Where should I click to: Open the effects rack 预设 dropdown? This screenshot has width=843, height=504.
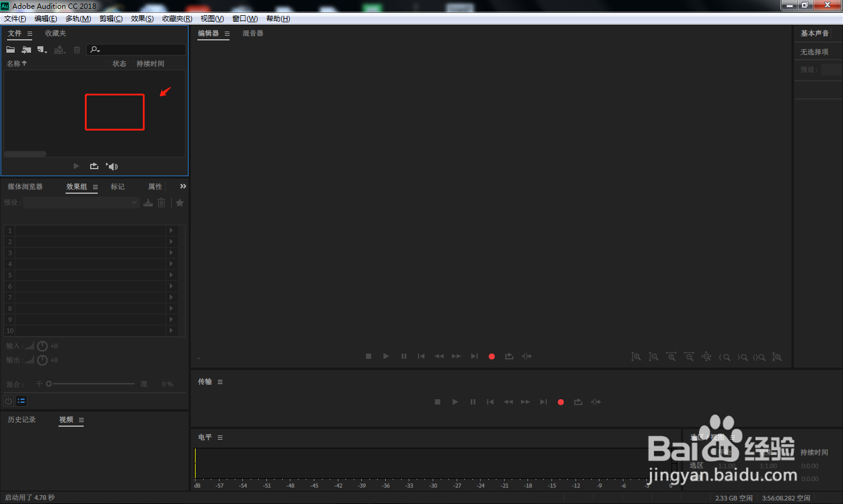(81, 203)
